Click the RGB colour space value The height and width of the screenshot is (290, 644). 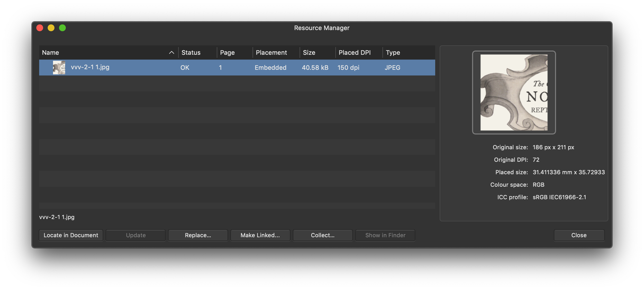point(538,185)
